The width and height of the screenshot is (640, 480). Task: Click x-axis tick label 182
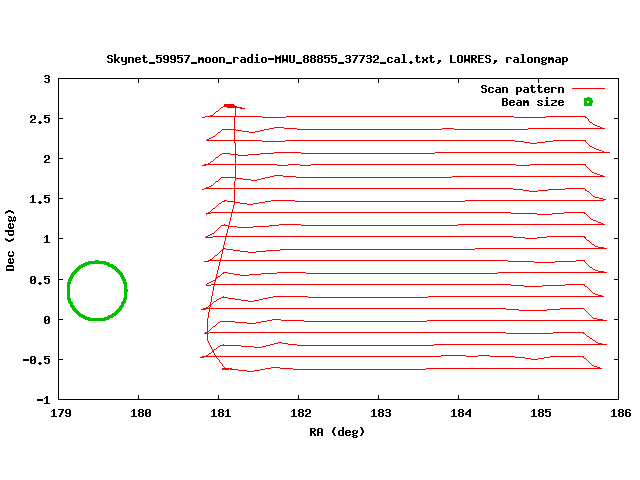click(300, 413)
